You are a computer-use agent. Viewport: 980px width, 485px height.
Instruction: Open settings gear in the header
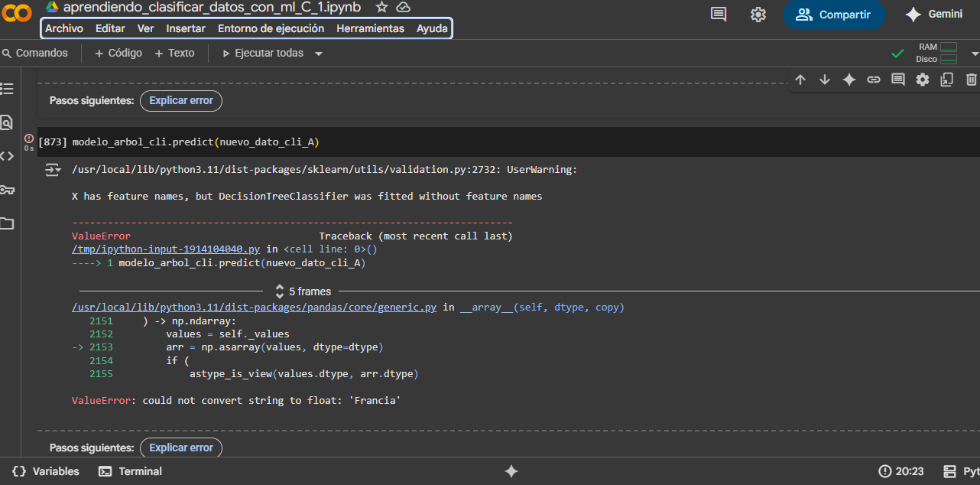click(758, 15)
